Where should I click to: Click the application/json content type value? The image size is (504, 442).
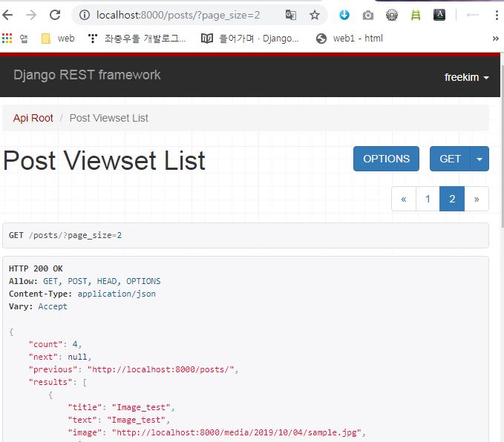(117, 294)
